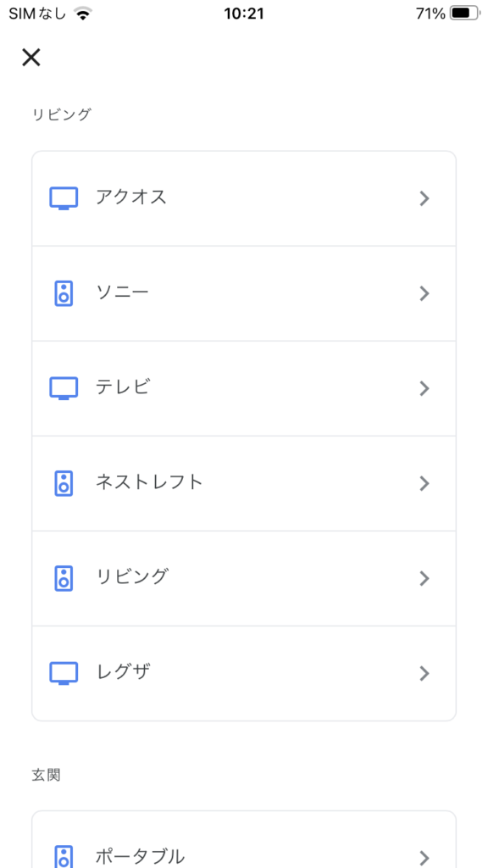Tap the speaker icon beside ネストレフト
Screen dimensions: 488x868
pos(64,483)
